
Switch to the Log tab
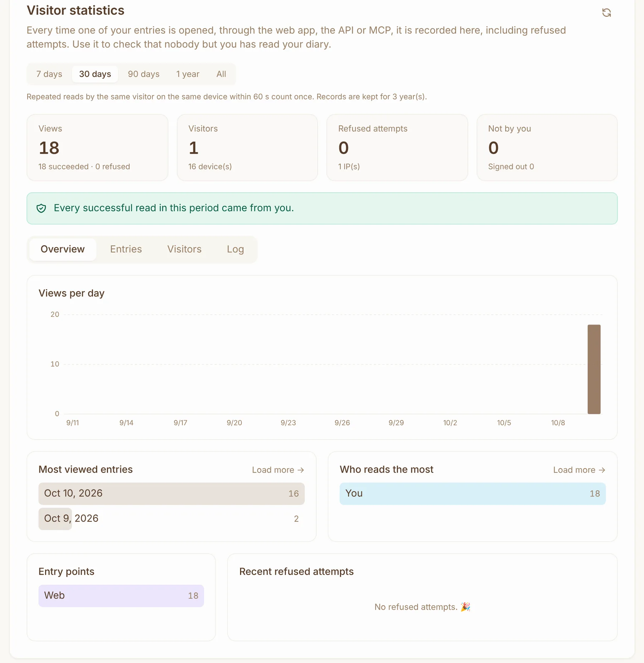click(235, 249)
